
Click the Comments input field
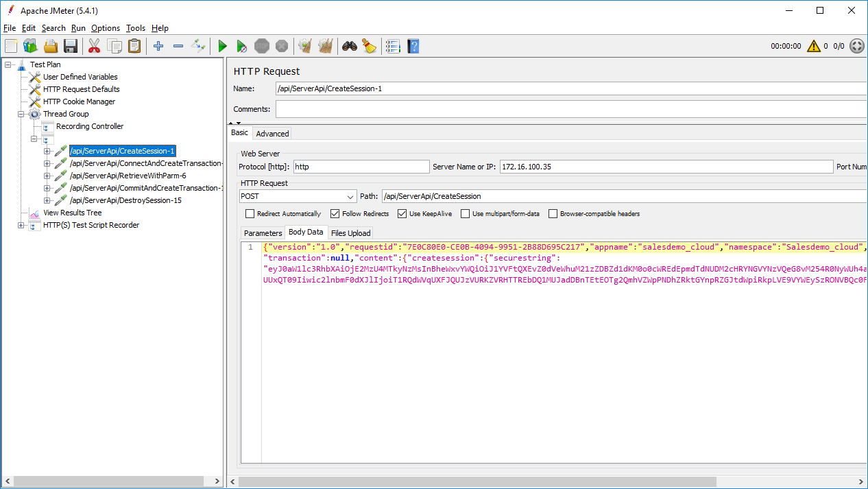(x=571, y=109)
